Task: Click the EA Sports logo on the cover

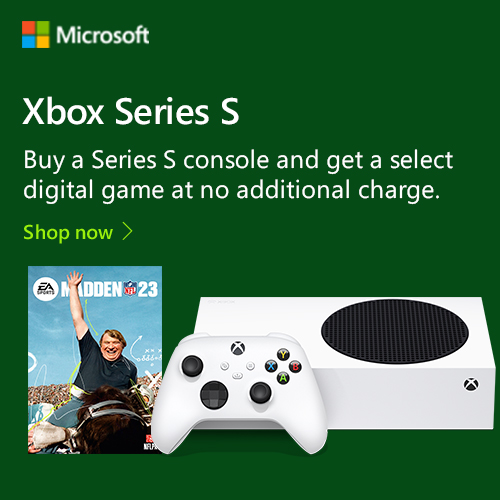Action: point(46,289)
